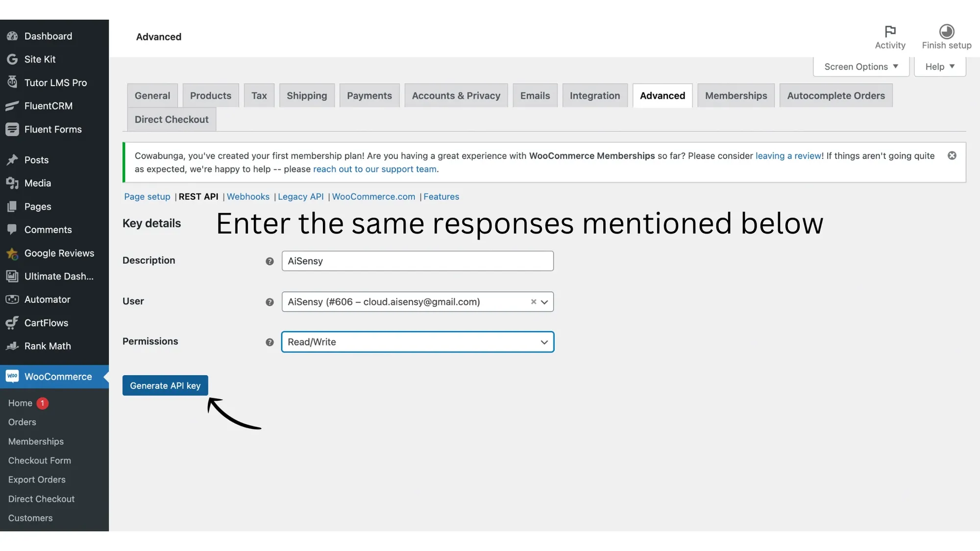Click the Finish setup progress icon

click(946, 31)
